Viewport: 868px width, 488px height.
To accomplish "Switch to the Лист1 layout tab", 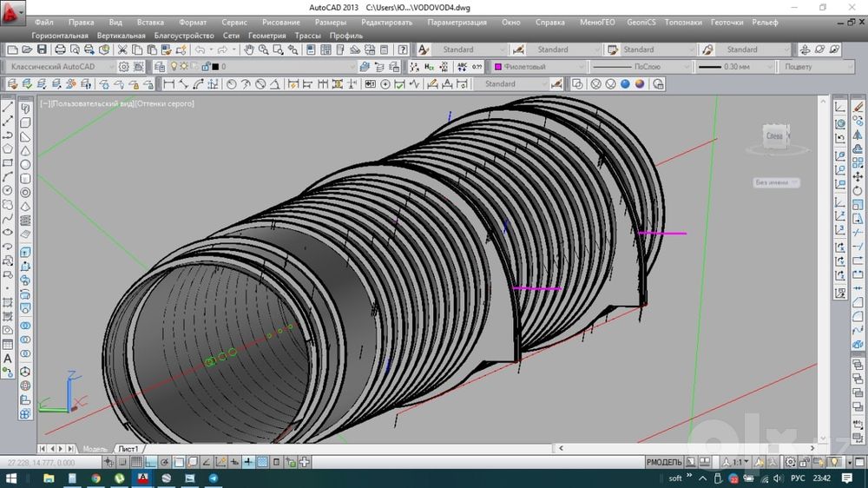I will [x=128, y=449].
